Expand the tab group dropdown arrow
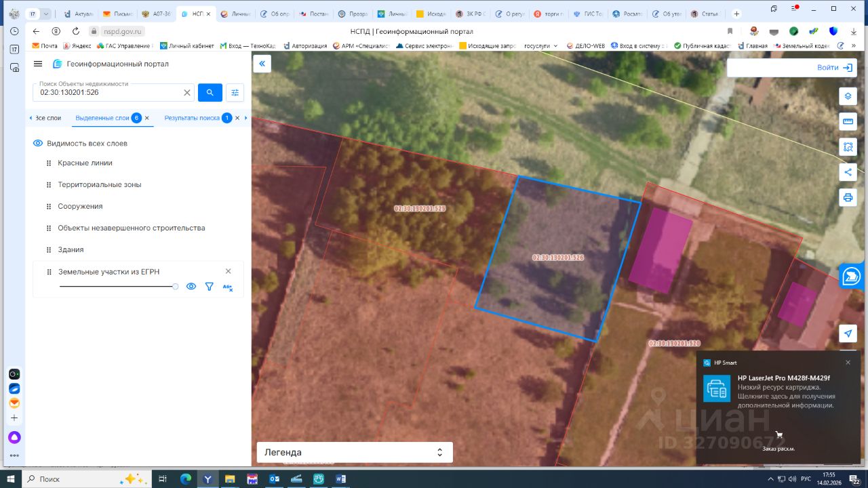Screen dimensions: 868x488 click(46, 14)
